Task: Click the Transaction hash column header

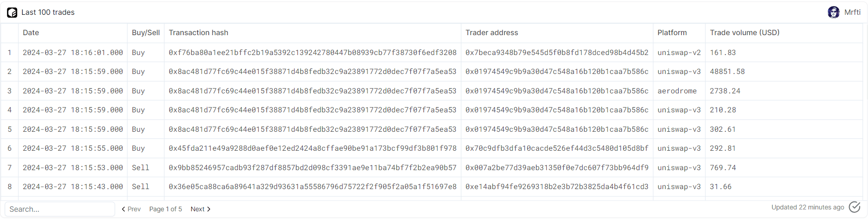Action: (x=199, y=33)
